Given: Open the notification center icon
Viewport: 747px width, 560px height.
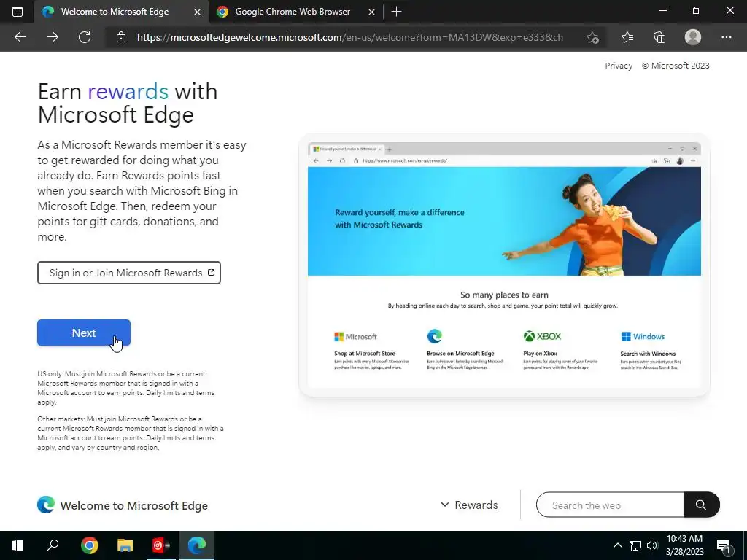Looking at the screenshot, I should coord(724,546).
